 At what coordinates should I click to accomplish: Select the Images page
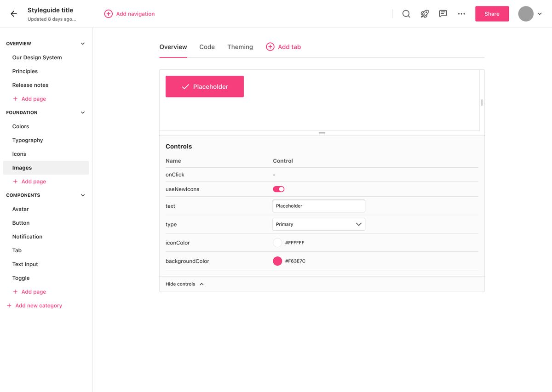[46, 168]
